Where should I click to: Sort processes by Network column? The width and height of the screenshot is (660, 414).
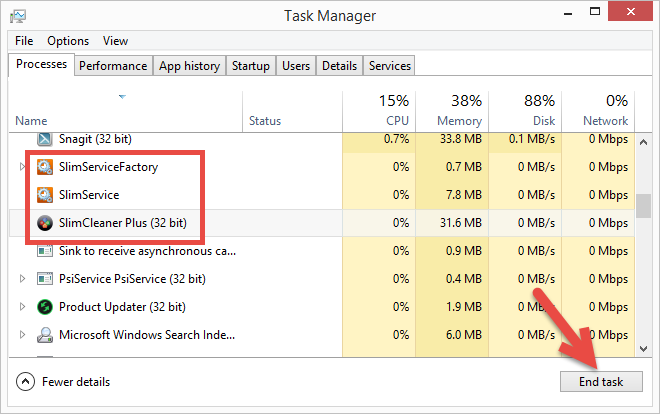(598, 112)
